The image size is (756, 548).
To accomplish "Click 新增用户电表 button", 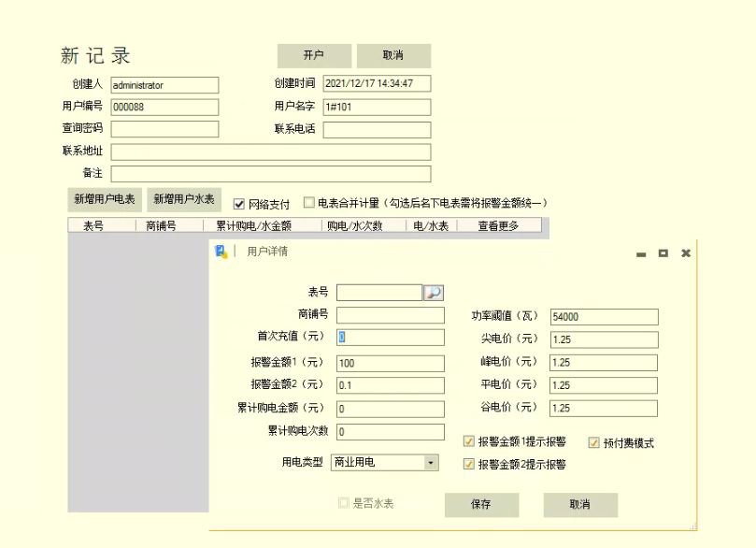I will coord(104,199).
